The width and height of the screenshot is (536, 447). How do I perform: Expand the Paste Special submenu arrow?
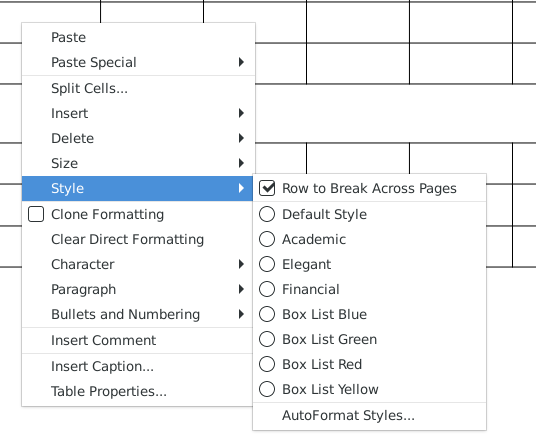pos(241,62)
